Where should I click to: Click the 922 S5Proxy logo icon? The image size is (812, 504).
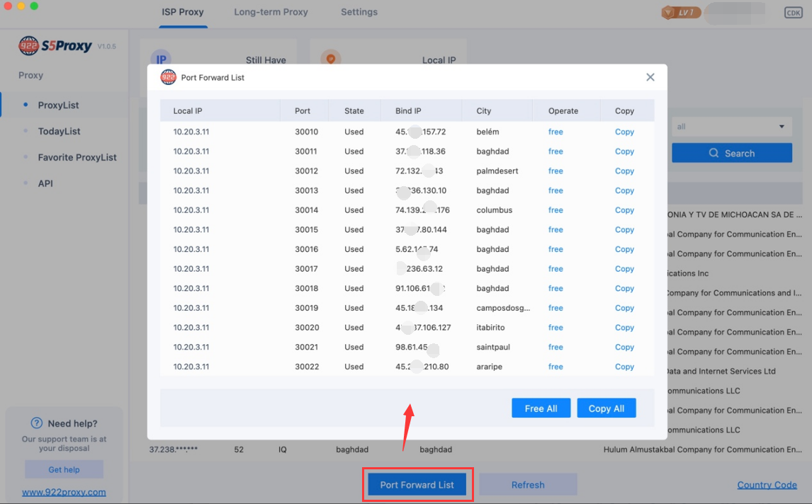coord(28,45)
